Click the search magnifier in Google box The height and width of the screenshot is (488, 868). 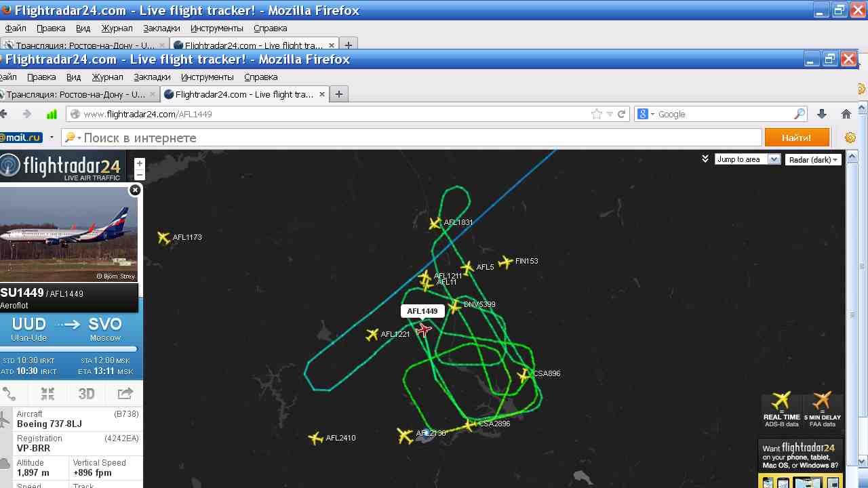click(x=800, y=114)
